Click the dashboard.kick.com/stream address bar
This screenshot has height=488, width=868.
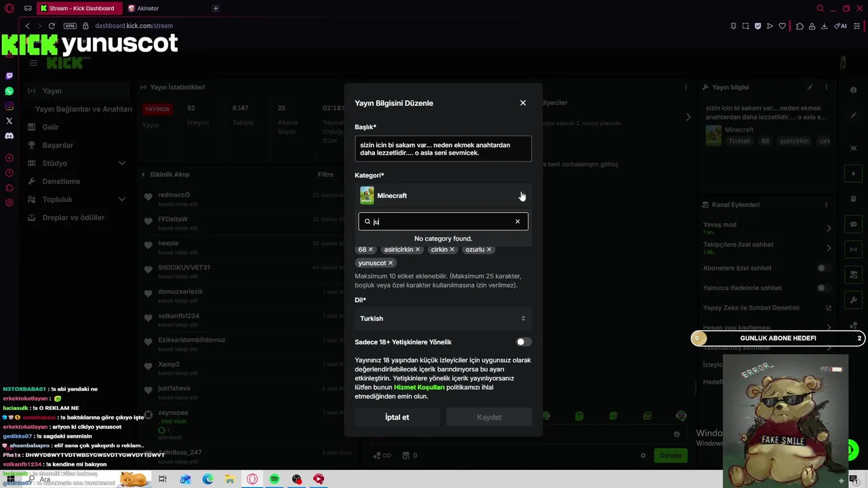134,26
